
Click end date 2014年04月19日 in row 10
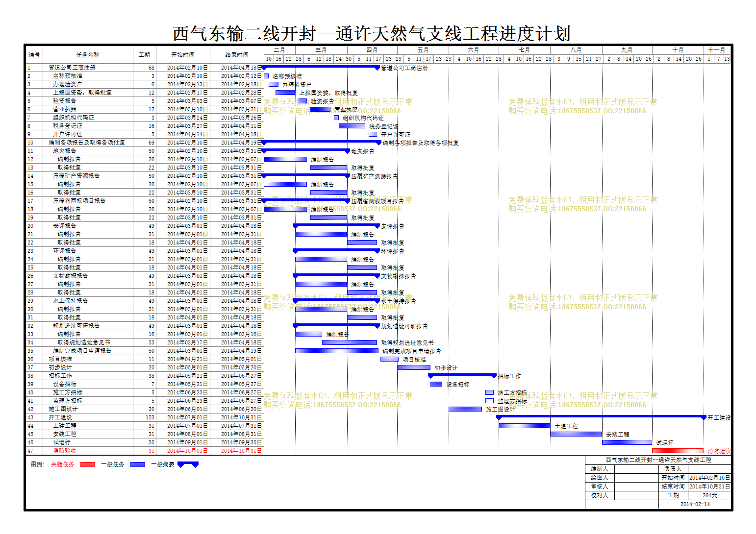pos(241,143)
